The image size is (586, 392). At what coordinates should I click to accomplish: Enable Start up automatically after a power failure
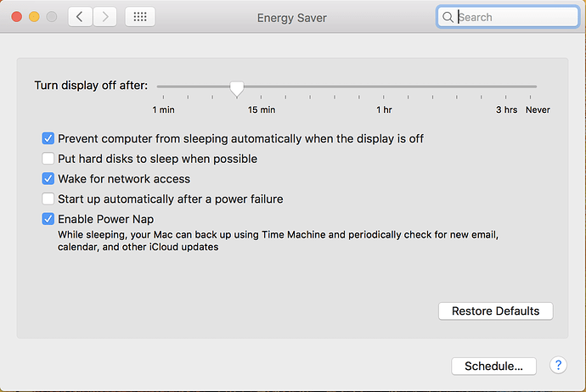coord(48,199)
